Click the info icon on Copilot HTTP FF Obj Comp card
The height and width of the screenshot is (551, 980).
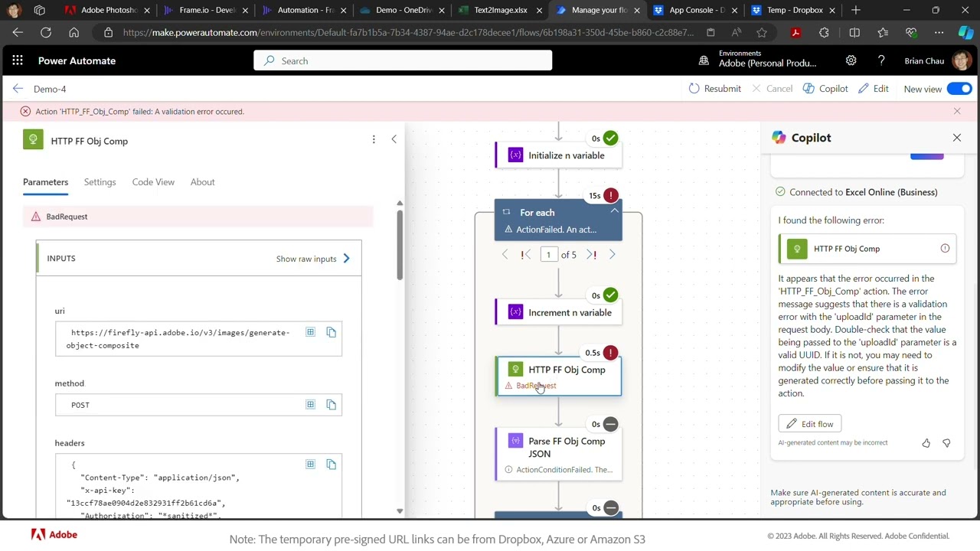(945, 249)
